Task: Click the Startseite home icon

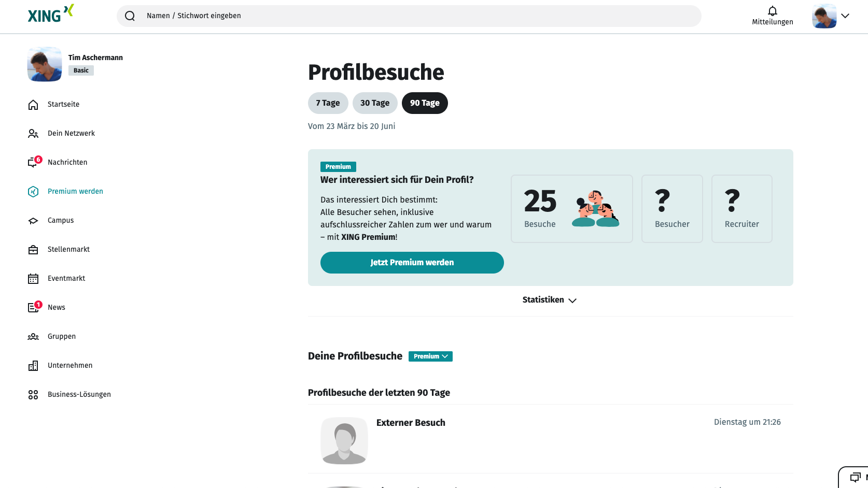Action: click(x=33, y=105)
